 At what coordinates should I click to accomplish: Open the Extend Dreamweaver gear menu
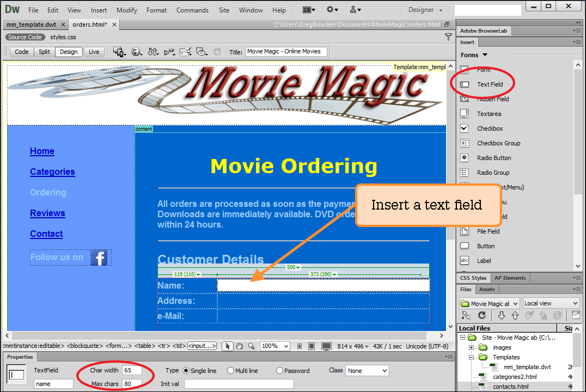(x=332, y=10)
